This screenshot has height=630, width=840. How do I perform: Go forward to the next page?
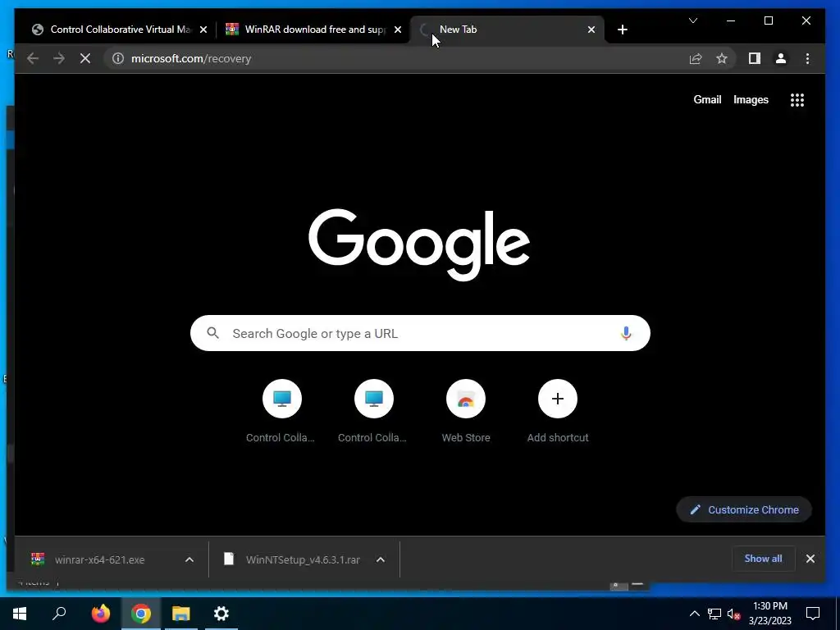59,58
